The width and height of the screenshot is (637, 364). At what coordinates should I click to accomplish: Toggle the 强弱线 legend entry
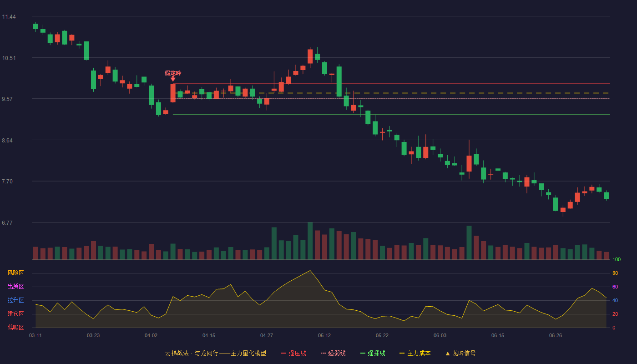[333, 353]
